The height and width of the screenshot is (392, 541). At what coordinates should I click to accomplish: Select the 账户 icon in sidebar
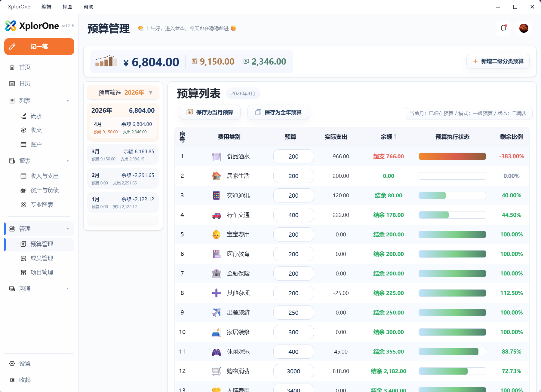click(23, 144)
